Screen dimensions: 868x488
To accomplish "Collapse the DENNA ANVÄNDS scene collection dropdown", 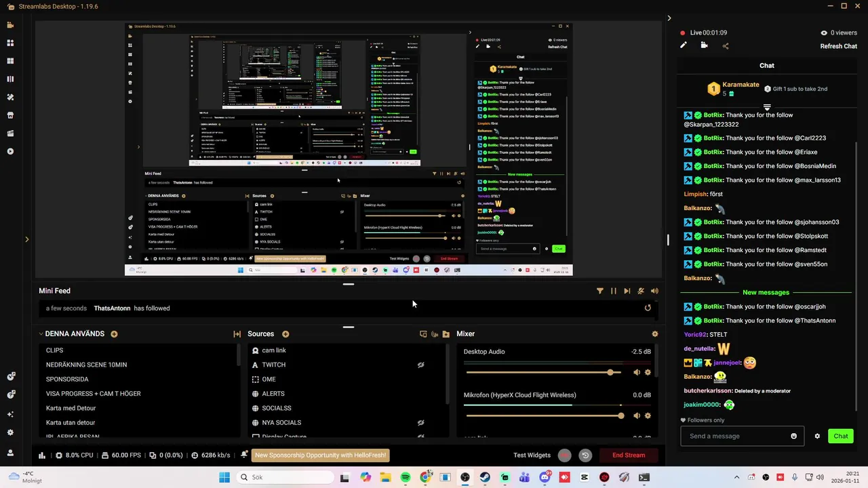I will (x=41, y=334).
